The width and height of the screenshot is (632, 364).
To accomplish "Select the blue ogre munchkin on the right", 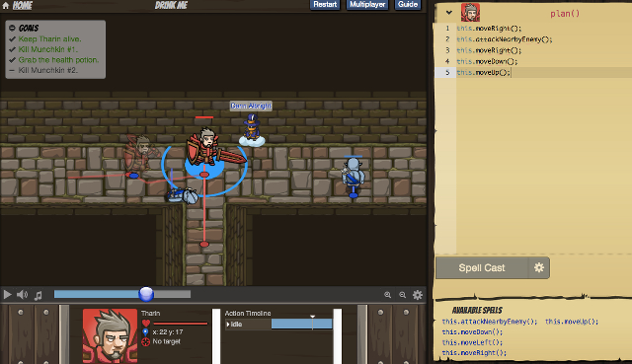I will [353, 176].
